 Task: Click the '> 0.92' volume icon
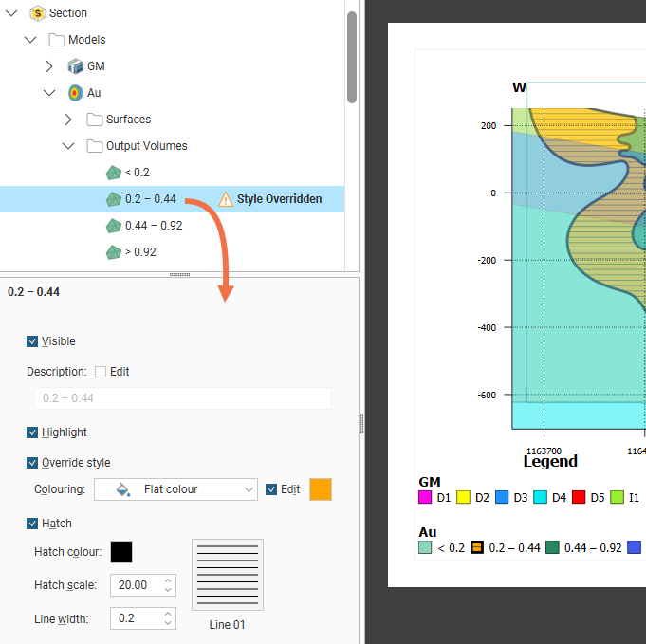pyautogui.click(x=113, y=252)
